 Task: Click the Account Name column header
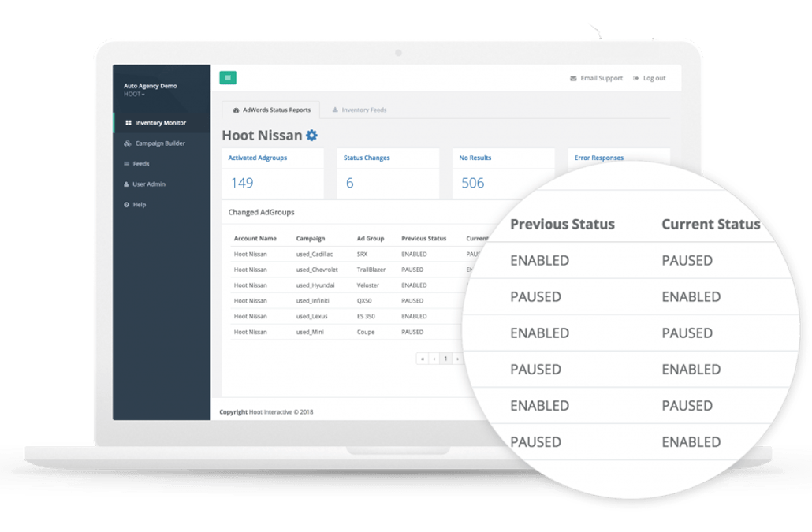click(255, 239)
